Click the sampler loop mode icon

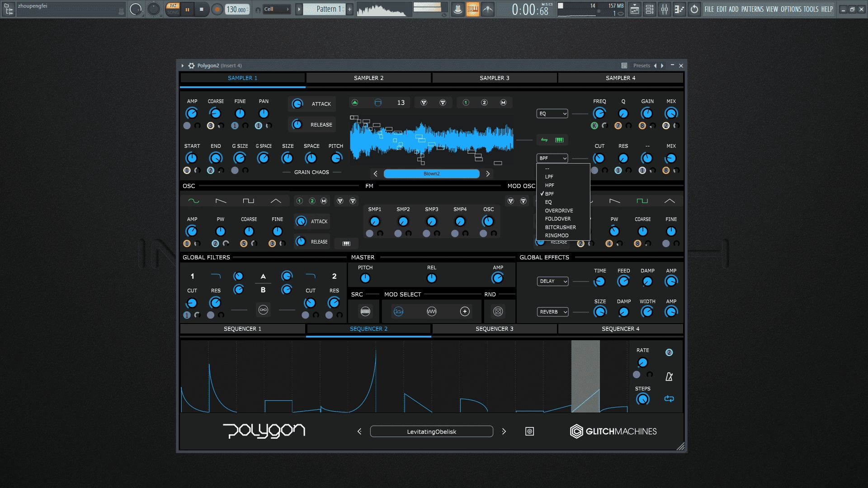point(378,103)
